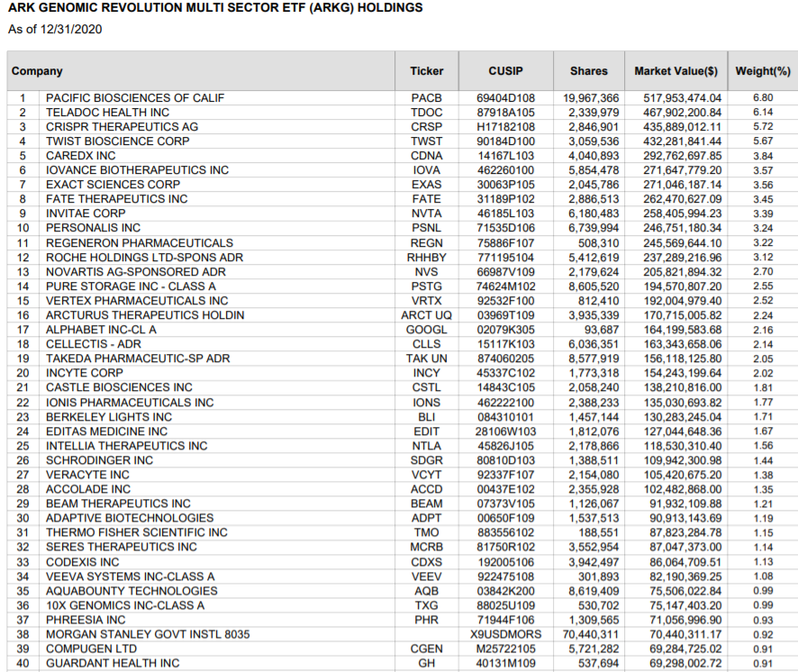Screen dimensions: 798x672
Task: Select INTELLIA THERAPEUTICS INC company name
Action: tap(127, 446)
